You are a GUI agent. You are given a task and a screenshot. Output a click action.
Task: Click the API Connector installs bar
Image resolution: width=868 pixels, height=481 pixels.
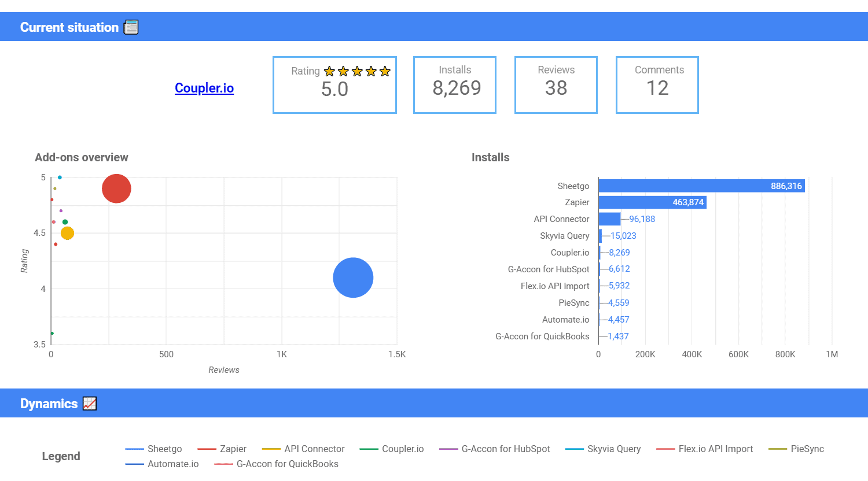[609, 219]
